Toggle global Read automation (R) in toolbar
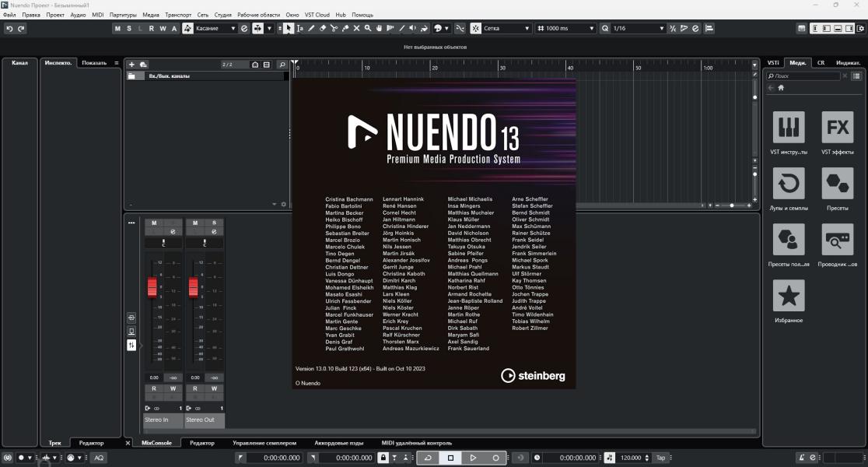868x467 pixels. 151,28
